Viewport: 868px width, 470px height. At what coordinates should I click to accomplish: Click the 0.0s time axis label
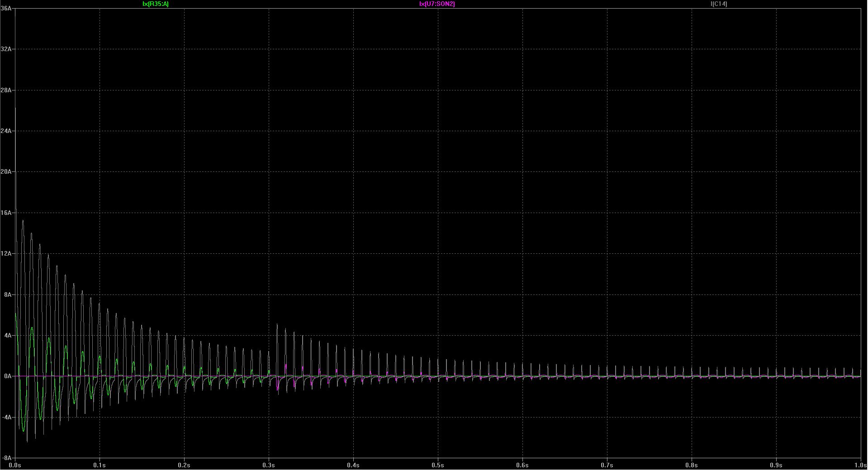click(x=15, y=465)
